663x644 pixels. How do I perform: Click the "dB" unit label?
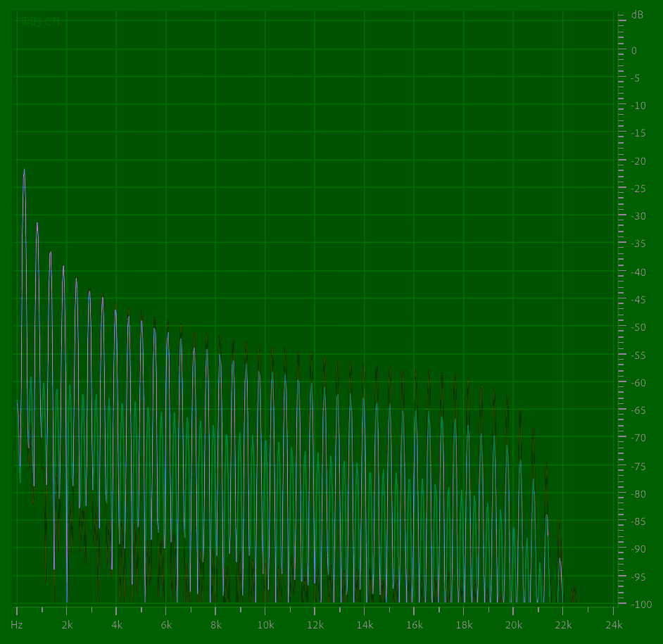pos(637,15)
